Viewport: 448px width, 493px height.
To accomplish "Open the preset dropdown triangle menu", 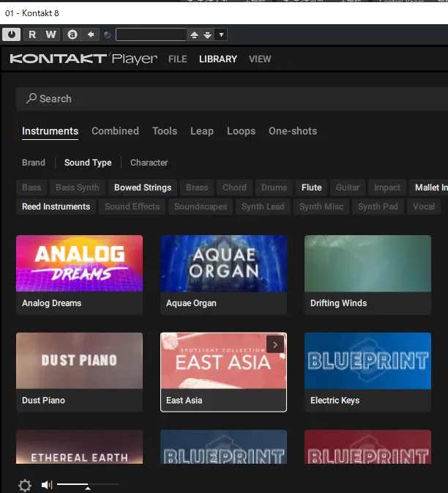I will [221, 34].
